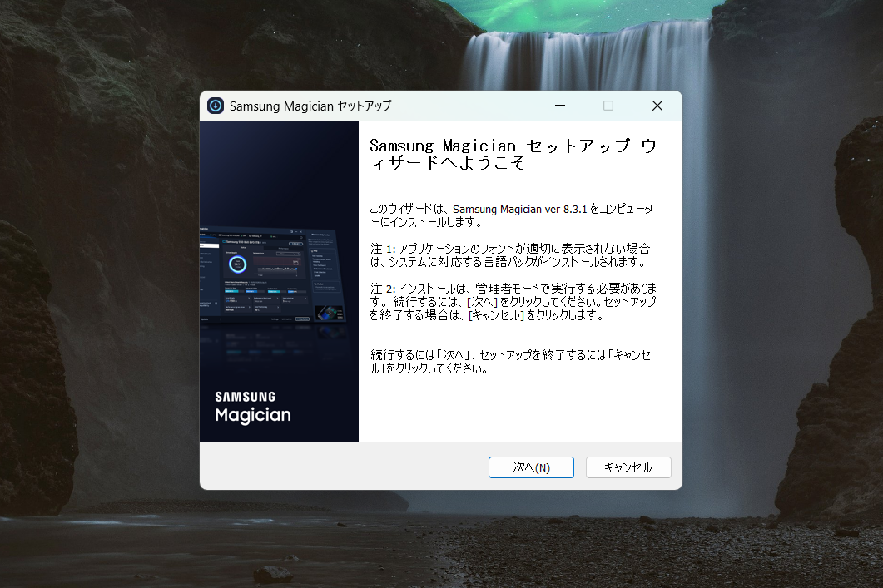Click the 注 2 administrator mode note
This screenshot has width=883, height=588.
pyautogui.click(x=513, y=299)
